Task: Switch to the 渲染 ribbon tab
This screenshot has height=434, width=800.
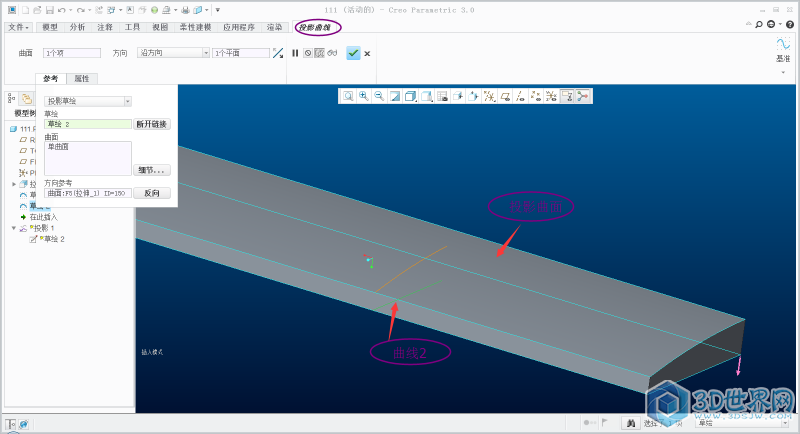Action: [274, 27]
